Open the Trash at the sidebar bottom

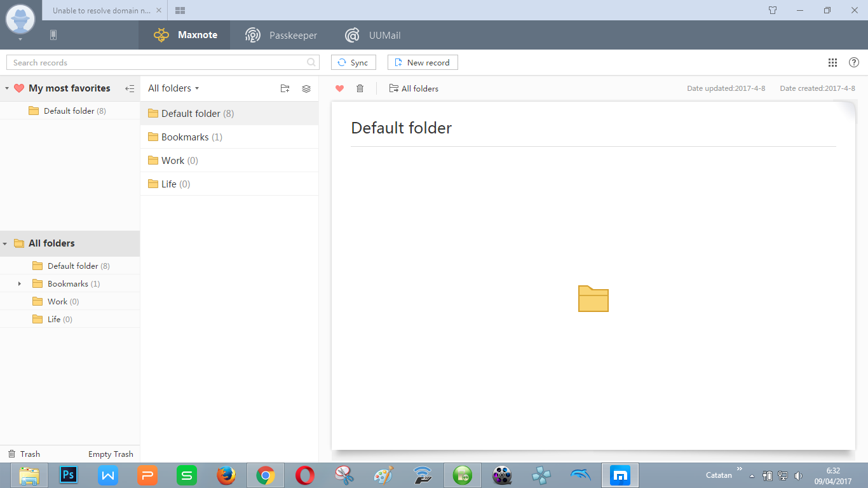24,454
